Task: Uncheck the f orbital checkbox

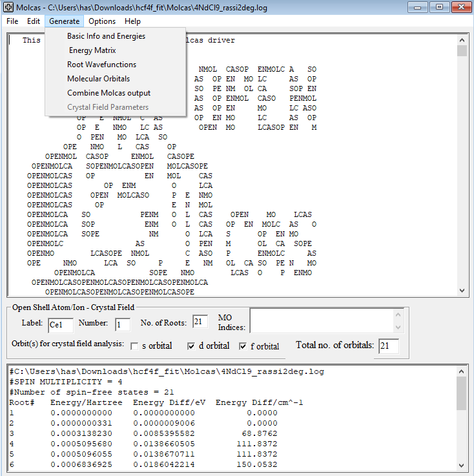Action: tap(243, 346)
